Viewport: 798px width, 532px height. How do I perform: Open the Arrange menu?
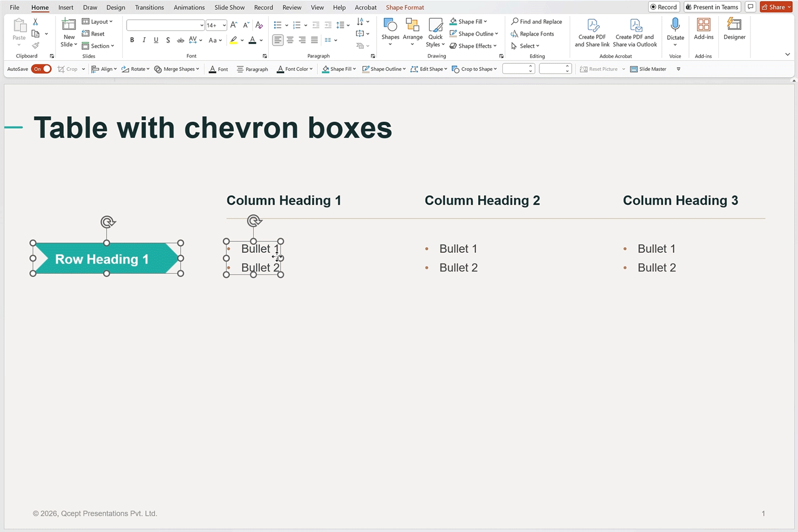point(412,32)
